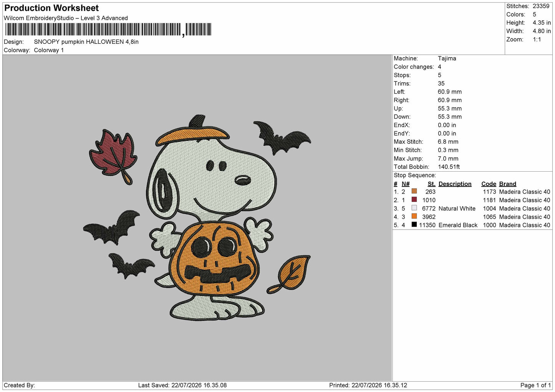Click the Natural White description
The height and width of the screenshot is (392, 555).
tap(457, 209)
